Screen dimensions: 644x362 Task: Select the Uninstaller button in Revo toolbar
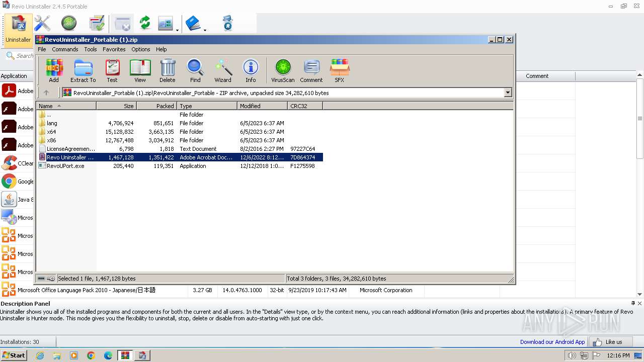pyautogui.click(x=18, y=30)
